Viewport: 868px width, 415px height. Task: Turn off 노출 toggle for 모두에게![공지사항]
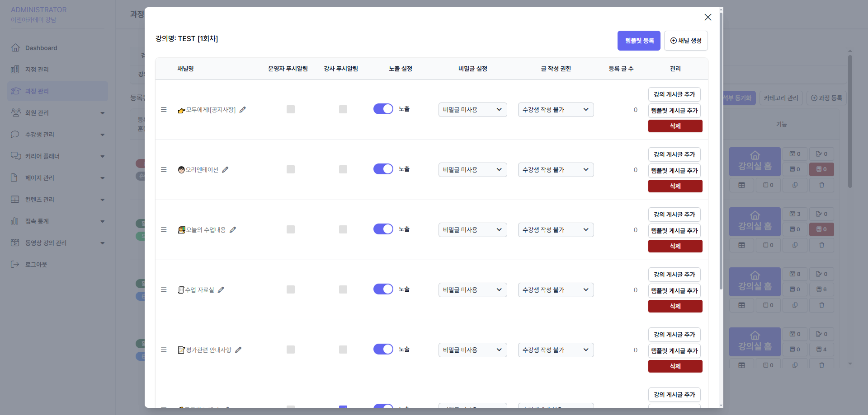coord(383,109)
